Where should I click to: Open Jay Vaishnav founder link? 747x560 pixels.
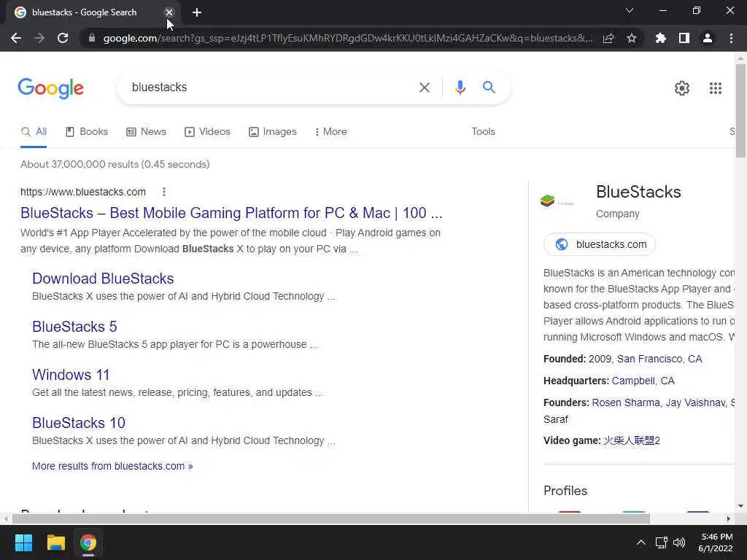(695, 402)
